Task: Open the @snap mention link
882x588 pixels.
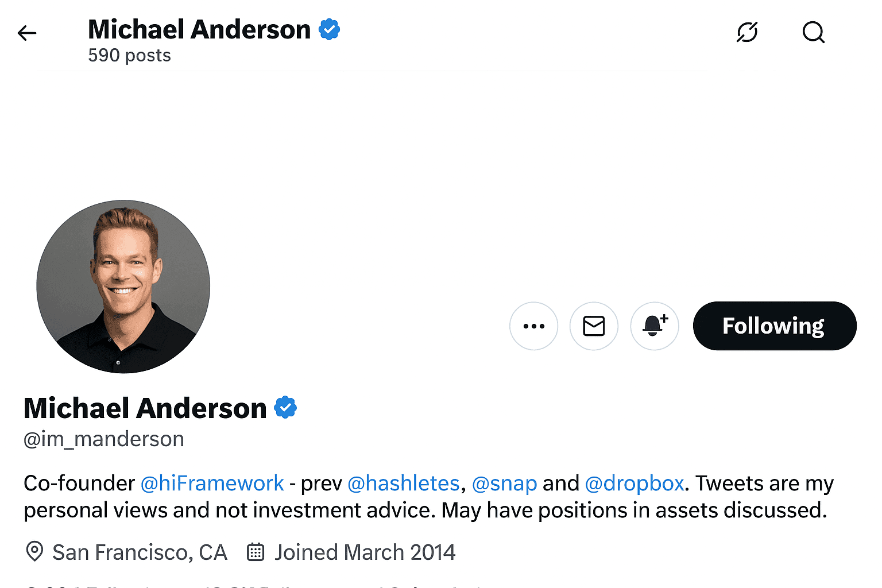Action: (504, 483)
